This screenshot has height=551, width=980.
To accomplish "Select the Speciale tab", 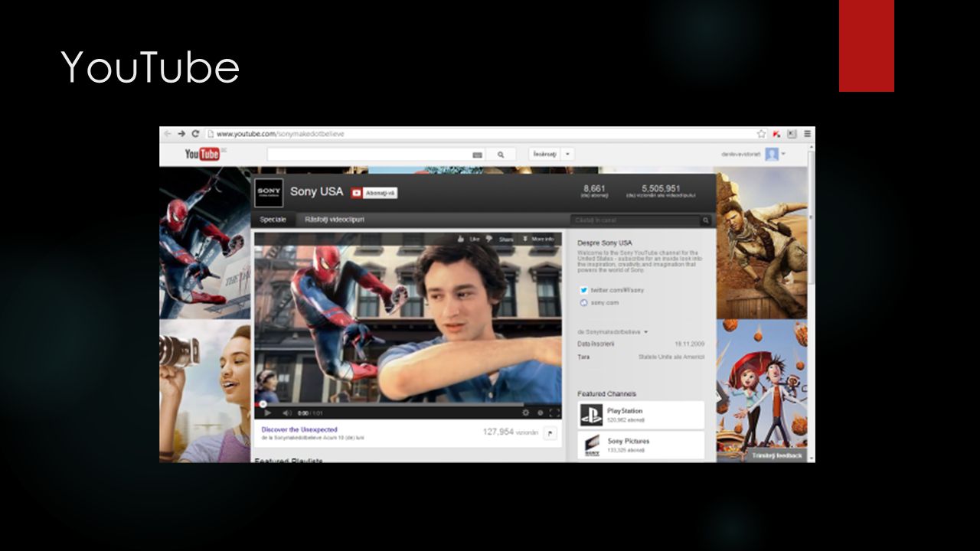I will point(273,220).
